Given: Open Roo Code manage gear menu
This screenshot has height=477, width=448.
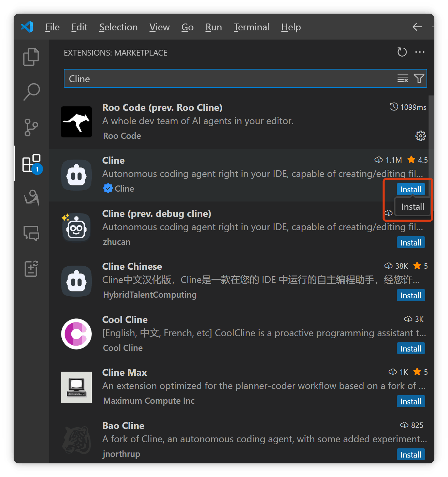Looking at the screenshot, I should [420, 136].
